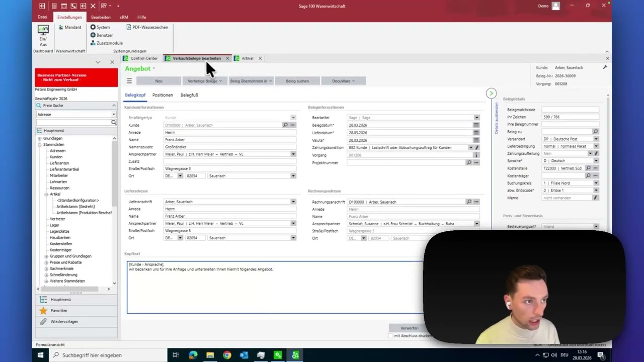Toggle the Dashboard Ein/Aus icon
The width and height of the screenshot is (644, 362).
pyautogui.click(x=43, y=36)
